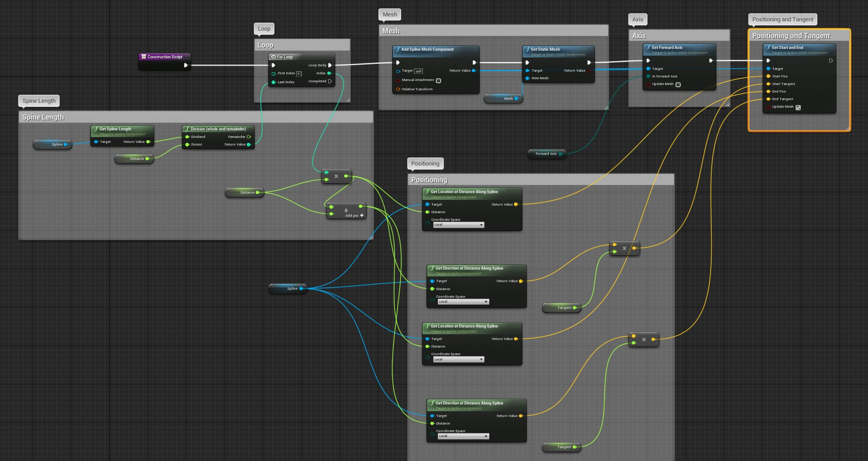Click the Add Spline Mesh Component exec input pin
The width and height of the screenshot is (868, 461).
(x=398, y=63)
